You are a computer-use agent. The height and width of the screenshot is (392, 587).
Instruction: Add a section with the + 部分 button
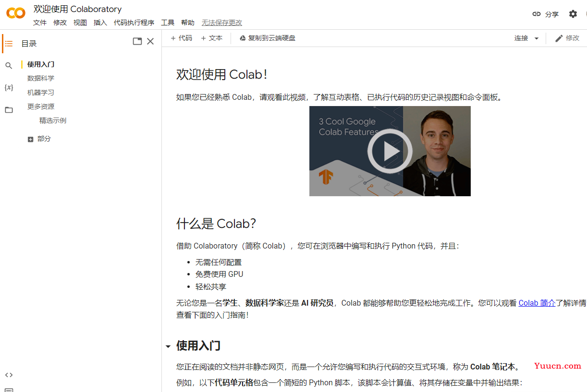[39, 139]
